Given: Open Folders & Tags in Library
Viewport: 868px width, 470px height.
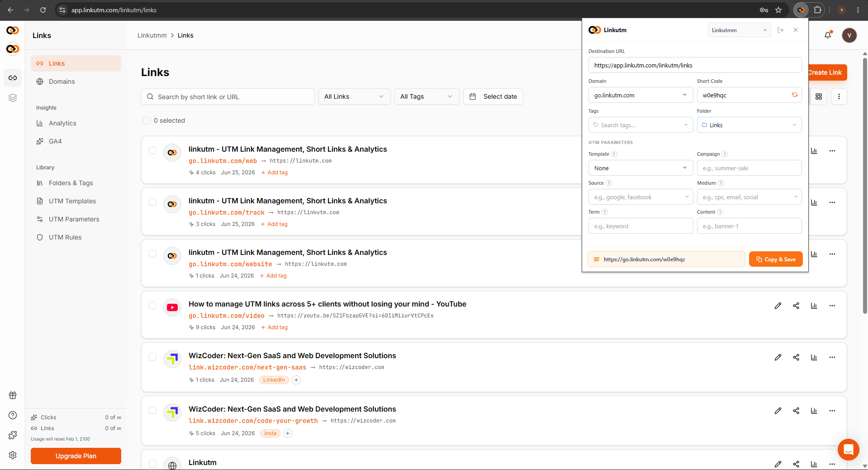Looking at the screenshot, I should click(76, 183).
